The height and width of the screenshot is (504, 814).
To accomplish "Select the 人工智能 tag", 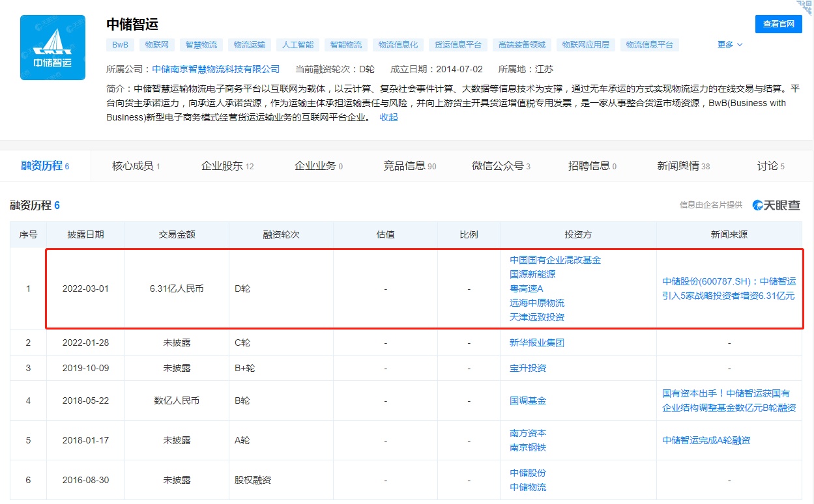I will click(x=298, y=45).
